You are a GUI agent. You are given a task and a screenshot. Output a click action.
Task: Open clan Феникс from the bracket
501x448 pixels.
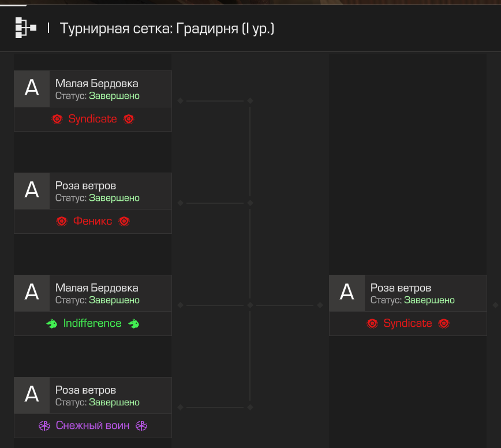tap(92, 221)
